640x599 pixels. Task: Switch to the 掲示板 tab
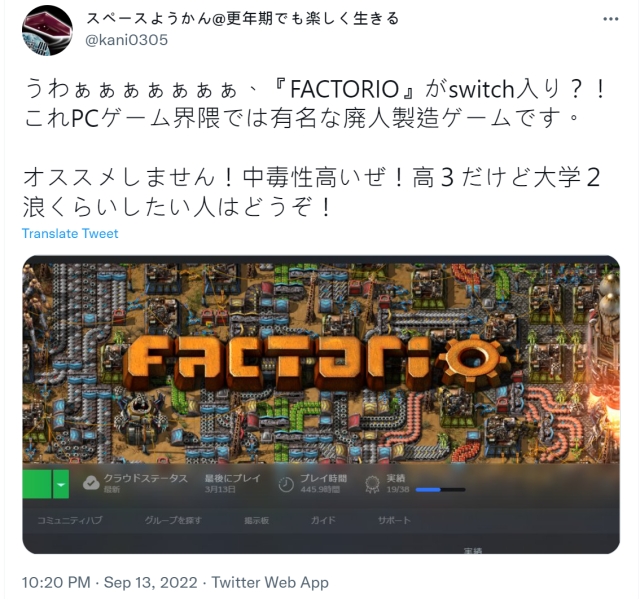(x=257, y=520)
